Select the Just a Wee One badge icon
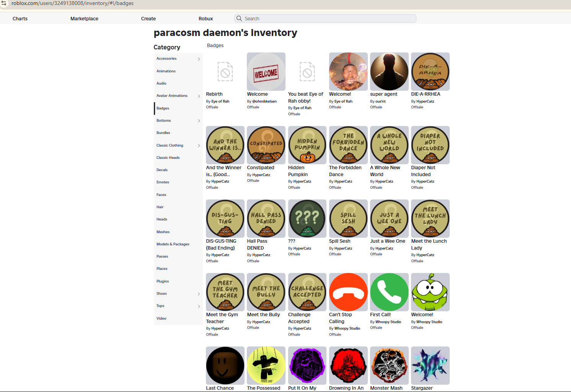 click(x=389, y=219)
